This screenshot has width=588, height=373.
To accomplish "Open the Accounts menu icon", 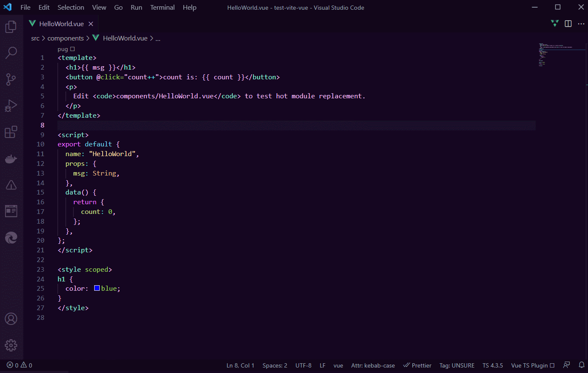I will 11,319.
